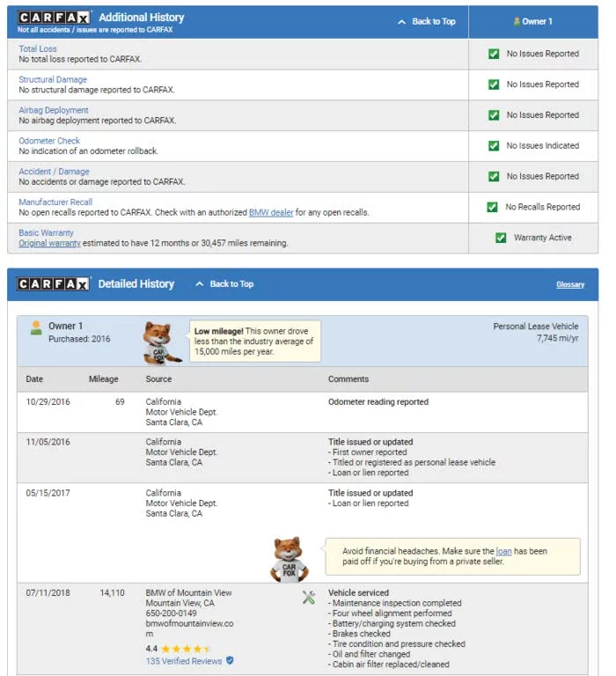Open the Airbag Deployment link
Image resolution: width=616 pixels, height=676 pixels.
[54, 110]
